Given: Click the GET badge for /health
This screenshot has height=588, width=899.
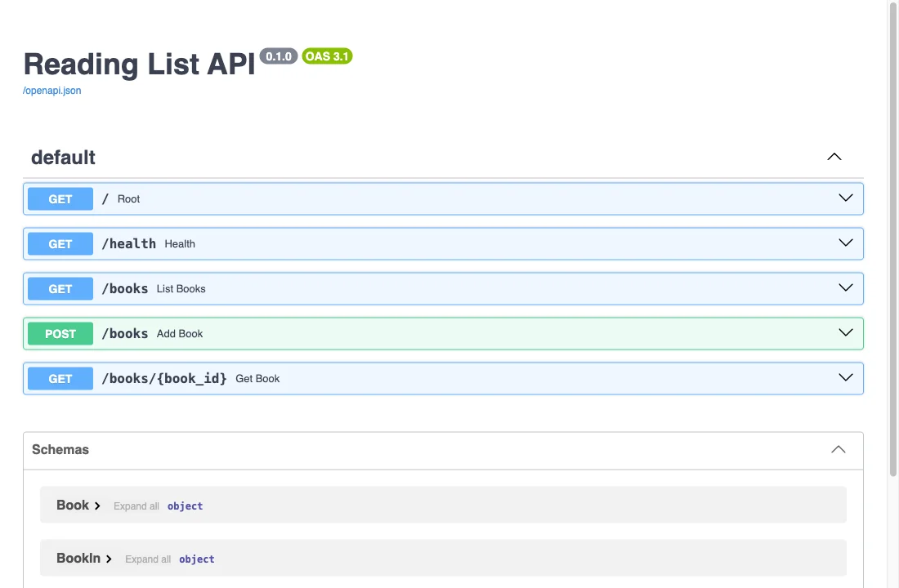Looking at the screenshot, I should [60, 243].
